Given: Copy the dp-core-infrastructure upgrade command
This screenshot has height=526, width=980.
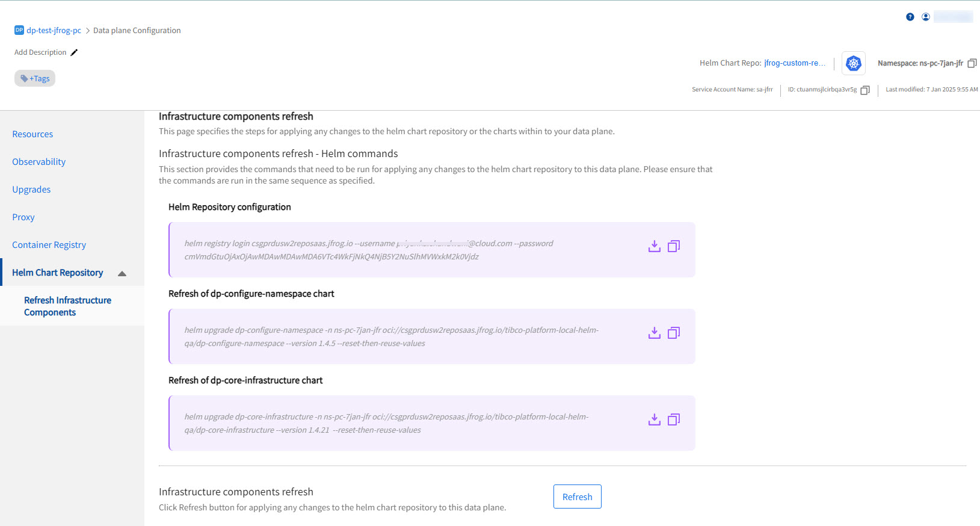Looking at the screenshot, I should point(674,419).
